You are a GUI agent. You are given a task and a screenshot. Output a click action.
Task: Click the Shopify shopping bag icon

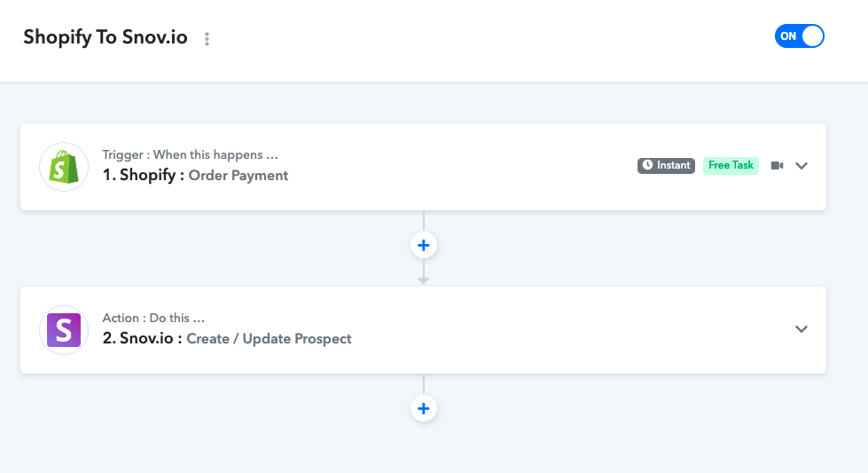pyautogui.click(x=64, y=167)
